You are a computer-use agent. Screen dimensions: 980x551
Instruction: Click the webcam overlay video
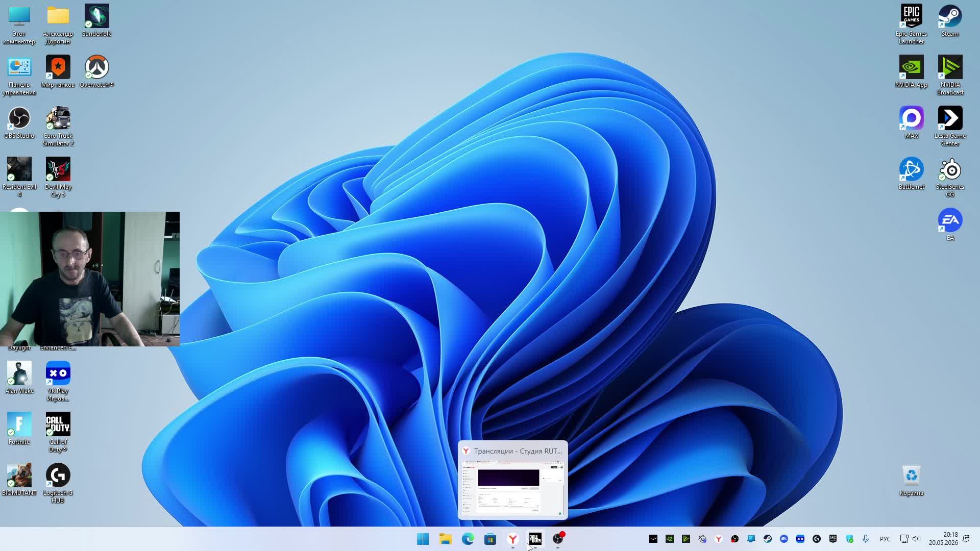[90, 279]
